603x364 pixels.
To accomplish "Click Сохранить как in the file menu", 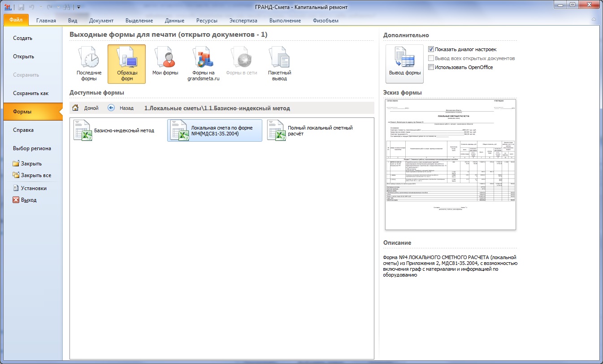I will 30,93.
